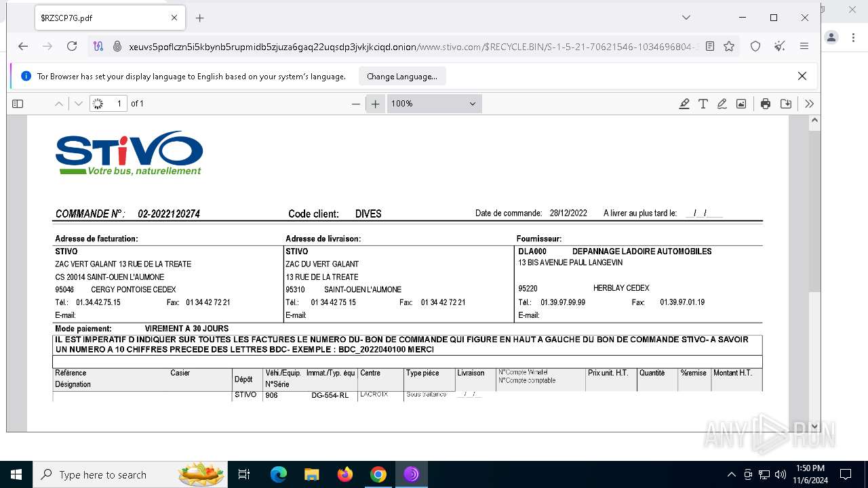
Task: Click the order number 02-2022120274
Action: (x=169, y=213)
